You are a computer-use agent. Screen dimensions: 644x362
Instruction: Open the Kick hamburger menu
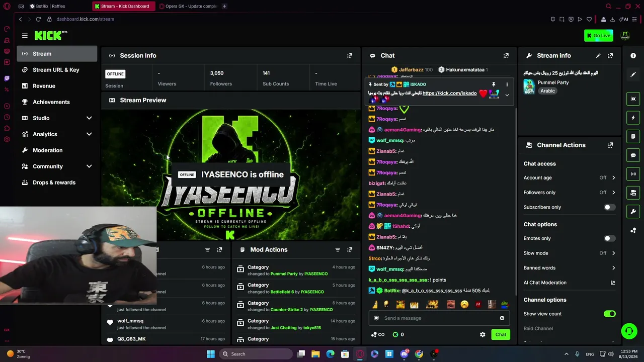25,35
